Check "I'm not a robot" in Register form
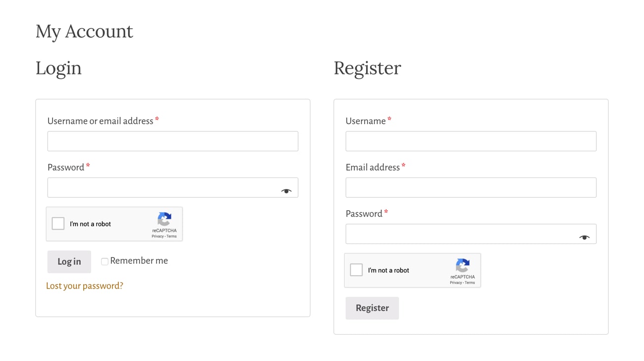Image resolution: width=644 pixels, height=361 pixels. (357, 270)
